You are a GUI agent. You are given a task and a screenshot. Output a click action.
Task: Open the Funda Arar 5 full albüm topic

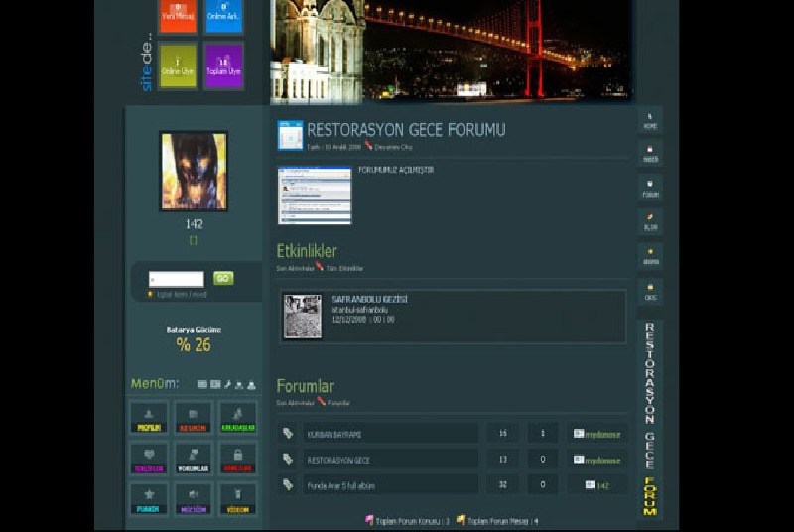(x=340, y=486)
